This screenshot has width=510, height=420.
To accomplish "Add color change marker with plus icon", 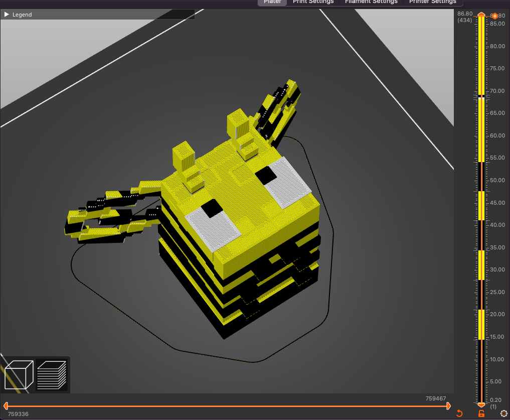I will [495, 16].
